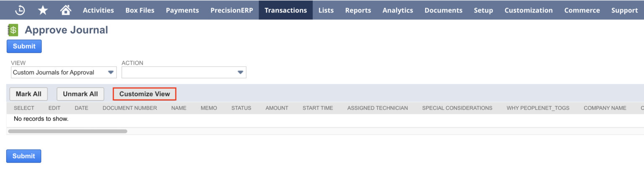Open the Recent Records clock icon
The image size is (644, 180).
click(20, 10)
